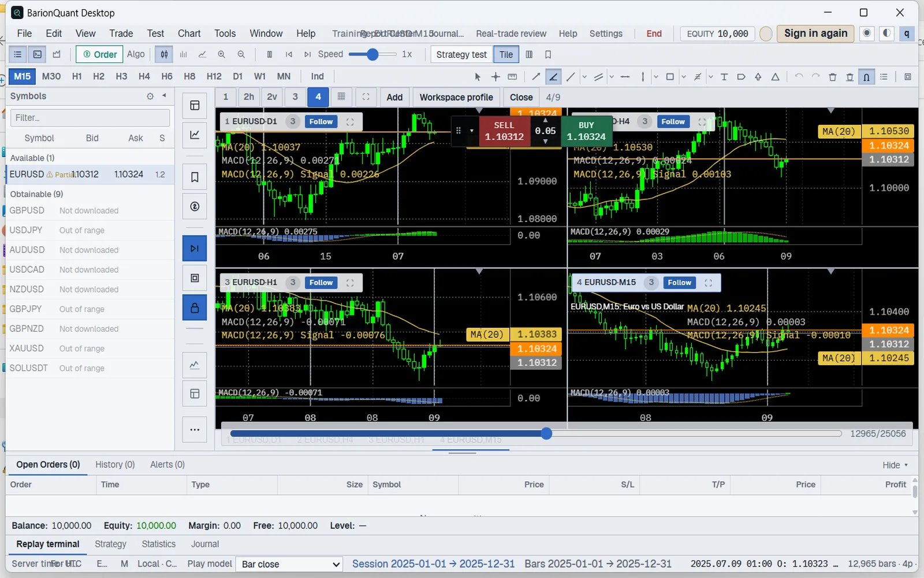Select the H4 timeframe

tap(144, 76)
